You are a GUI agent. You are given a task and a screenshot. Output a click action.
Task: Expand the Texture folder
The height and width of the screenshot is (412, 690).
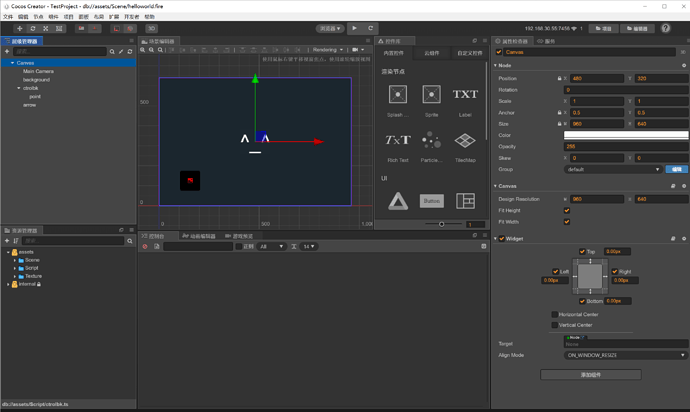pos(15,276)
